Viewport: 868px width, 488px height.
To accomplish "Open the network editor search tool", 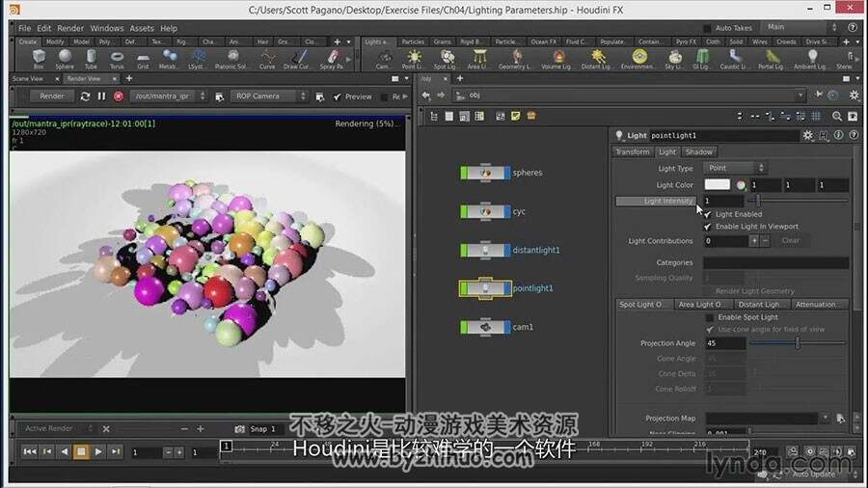I will click(x=837, y=116).
